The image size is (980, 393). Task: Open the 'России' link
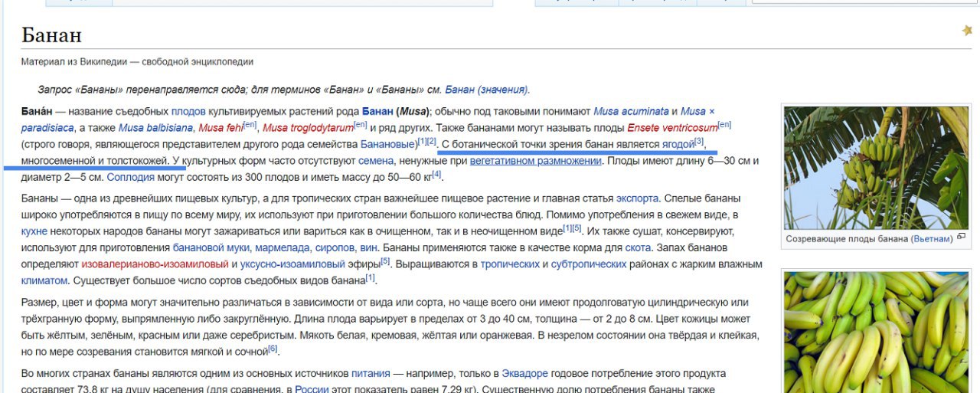click(312, 390)
